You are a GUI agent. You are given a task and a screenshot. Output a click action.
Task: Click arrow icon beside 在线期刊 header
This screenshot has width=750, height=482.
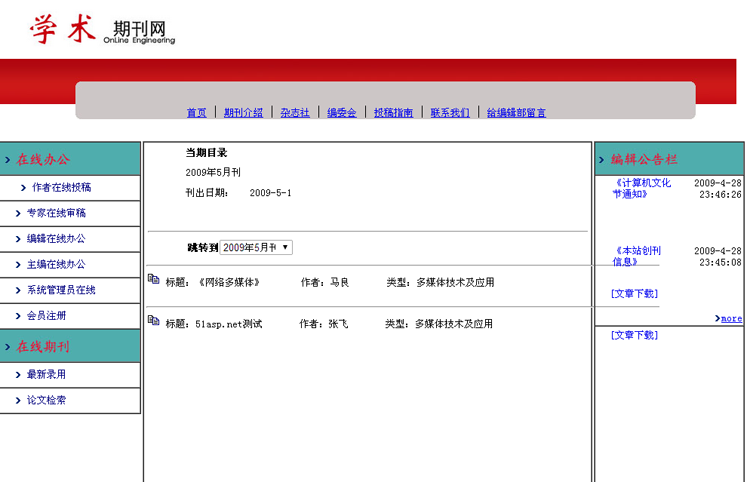8,347
